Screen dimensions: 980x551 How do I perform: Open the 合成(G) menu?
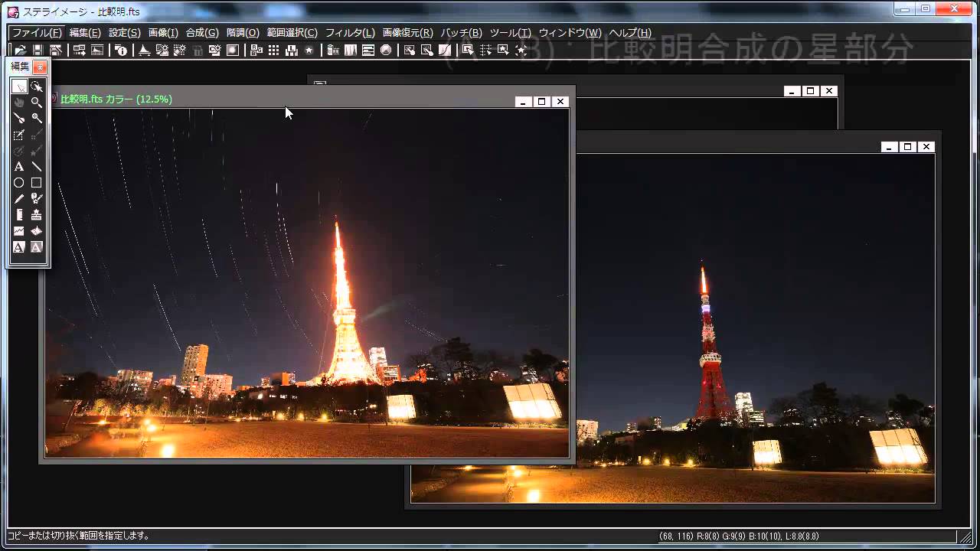point(202,33)
